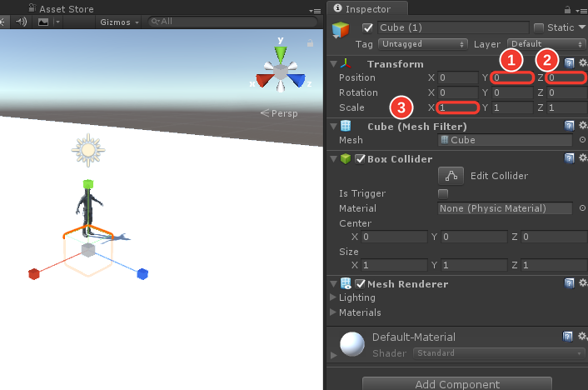
Task: Click the red X scale handle
Action: pos(34,274)
